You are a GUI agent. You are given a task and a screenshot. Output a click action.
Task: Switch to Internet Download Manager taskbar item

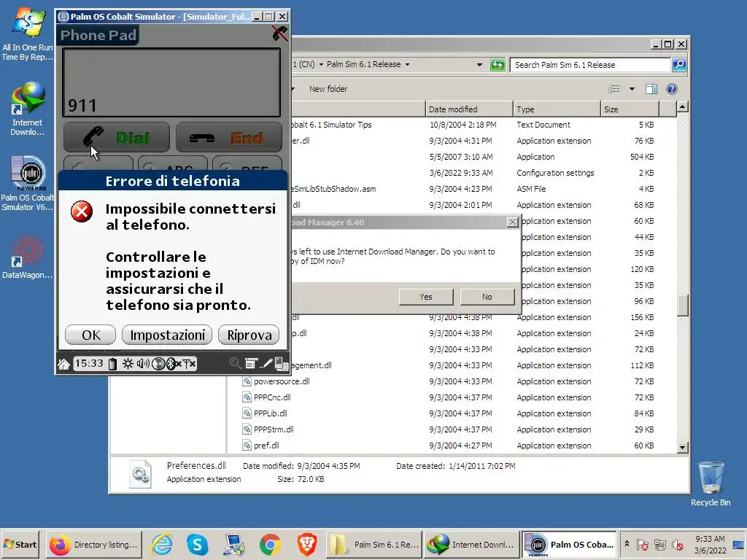click(x=471, y=544)
